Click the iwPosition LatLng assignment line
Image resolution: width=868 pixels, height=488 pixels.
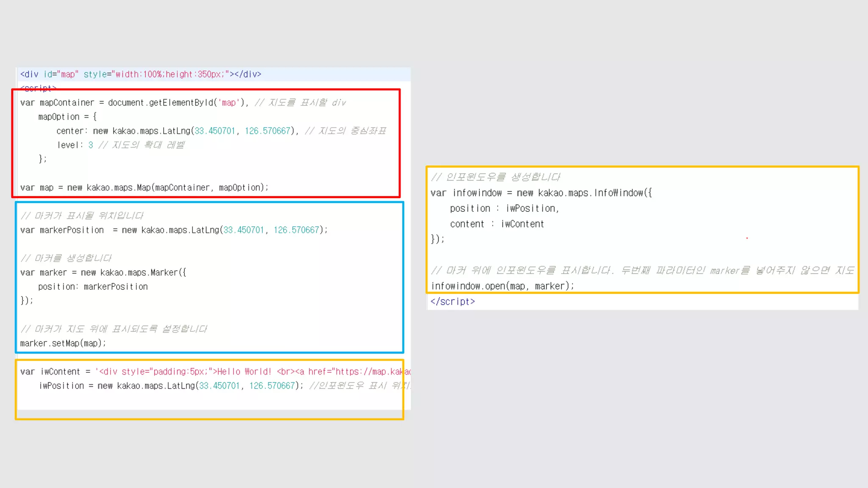[x=170, y=386]
